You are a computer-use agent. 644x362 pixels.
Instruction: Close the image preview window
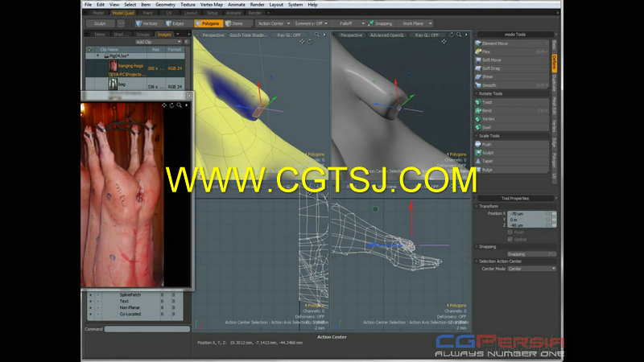(x=189, y=96)
